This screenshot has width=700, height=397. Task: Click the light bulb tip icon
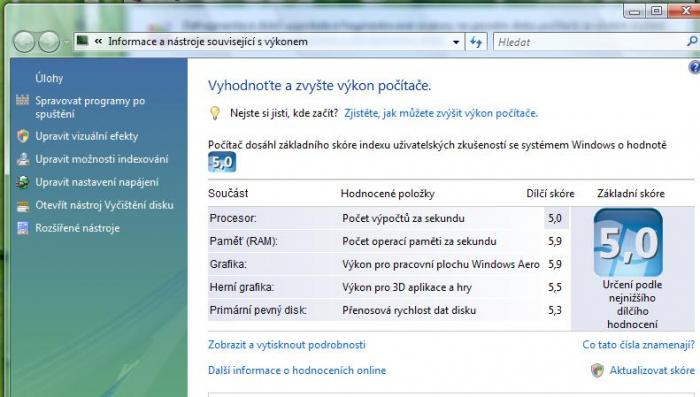(215, 113)
